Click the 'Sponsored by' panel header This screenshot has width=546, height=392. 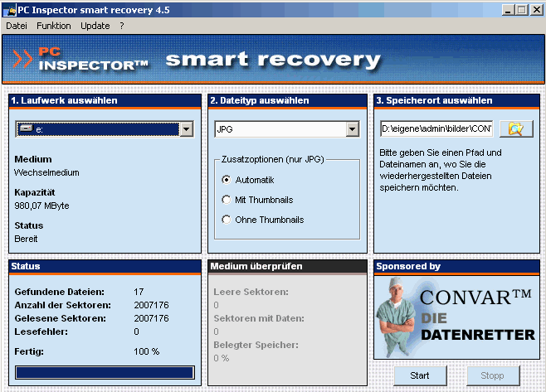(456, 266)
